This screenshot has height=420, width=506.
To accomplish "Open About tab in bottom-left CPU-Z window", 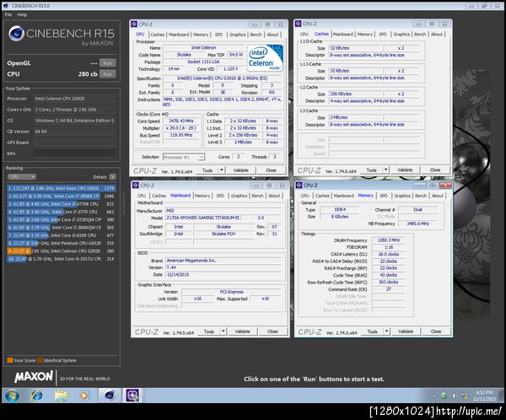I will click(x=274, y=196).
